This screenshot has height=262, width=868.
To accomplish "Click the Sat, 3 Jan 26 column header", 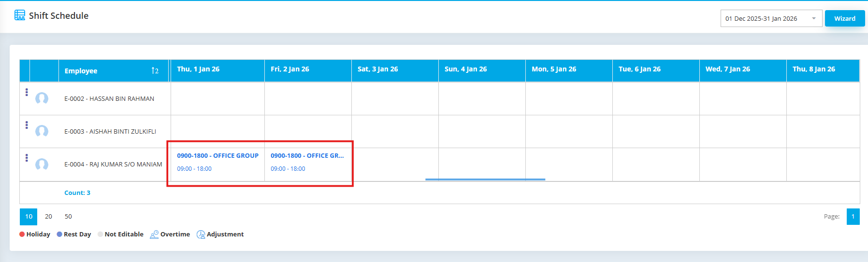I will [x=395, y=70].
